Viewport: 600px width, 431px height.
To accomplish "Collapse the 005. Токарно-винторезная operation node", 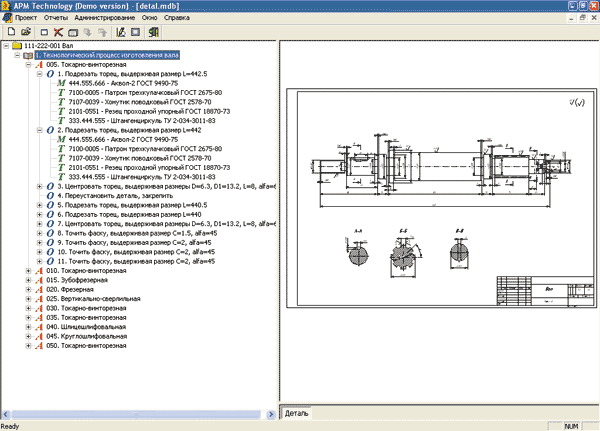I will [28, 65].
